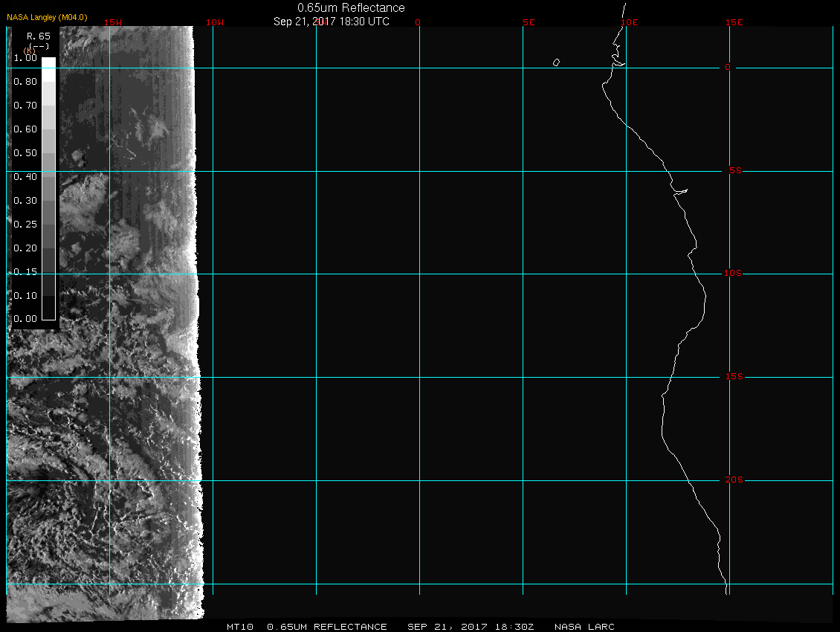Viewport: 840px width, 632px height.
Task: Click the 10S latitude label
Action: click(x=733, y=274)
